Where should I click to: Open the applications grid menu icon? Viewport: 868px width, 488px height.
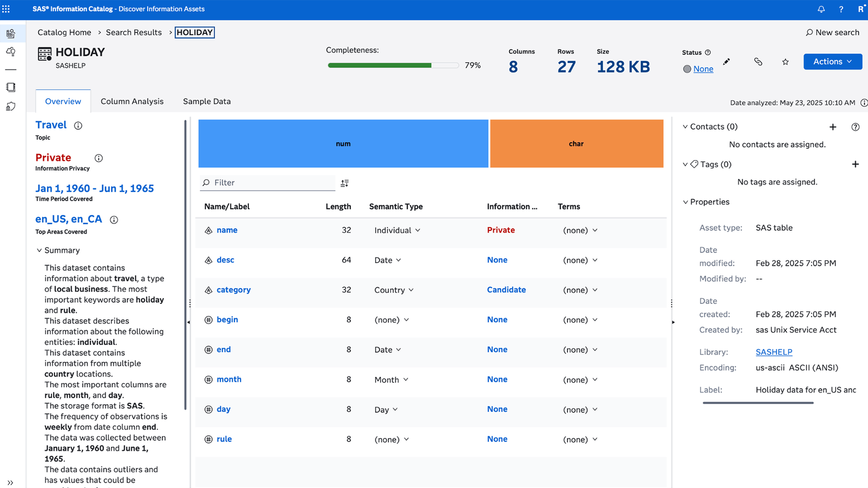[6, 9]
